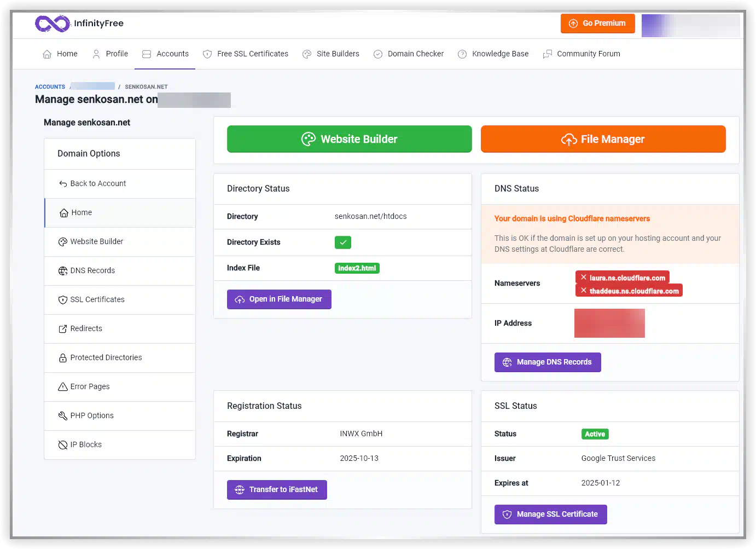Click the cloud upload icon on File Manager
This screenshot has height=549, width=756.
[569, 140]
